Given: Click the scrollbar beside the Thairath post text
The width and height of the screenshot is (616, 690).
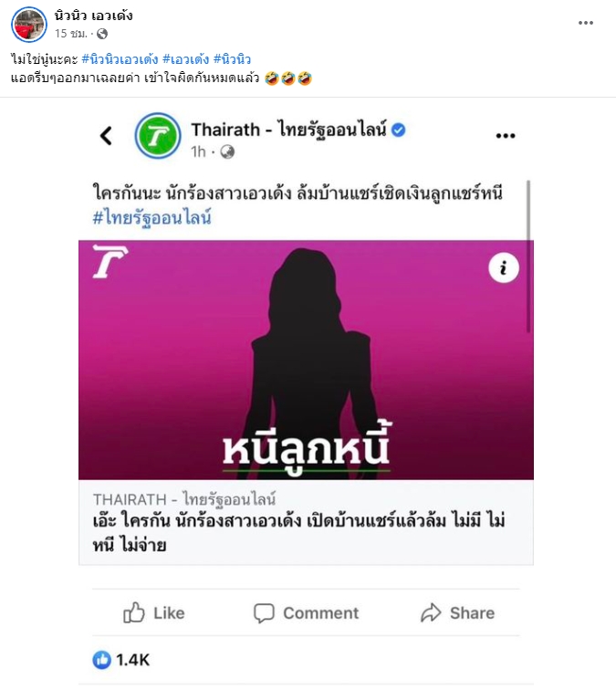Looking at the screenshot, I should pyautogui.click(x=528, y=256).
